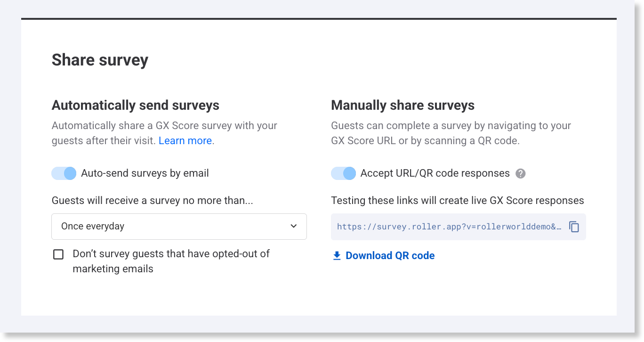This screenshot has width=644, height=342.
Task: Open the Once everyday frequency dropdown
Action: click(x=179, y=226)
